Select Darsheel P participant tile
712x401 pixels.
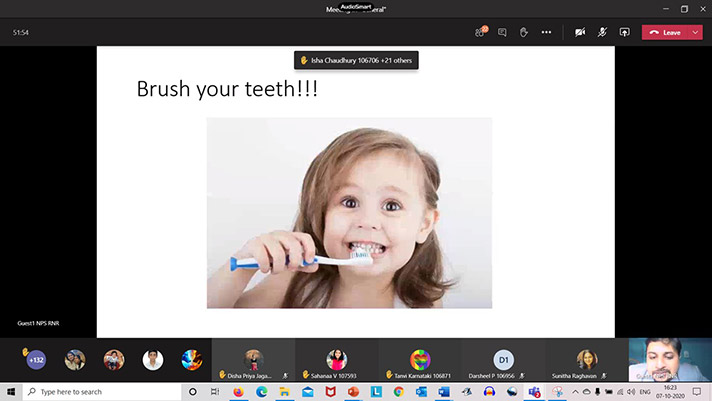coord(504,360)
